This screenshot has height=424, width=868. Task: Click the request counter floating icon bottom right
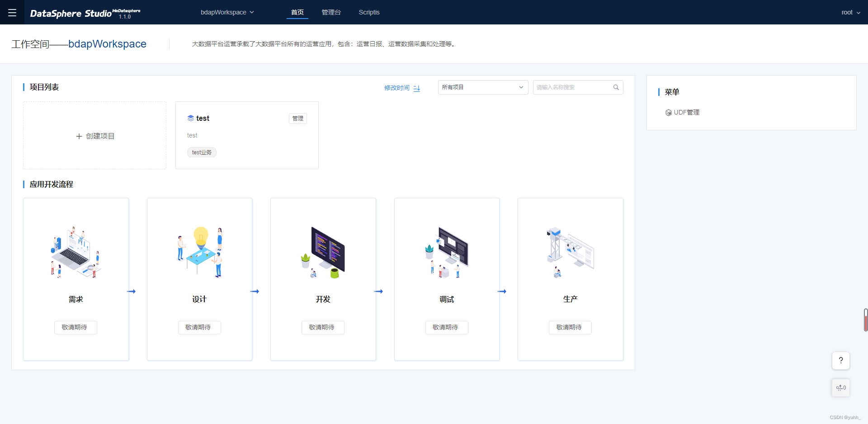coord(840,387)
